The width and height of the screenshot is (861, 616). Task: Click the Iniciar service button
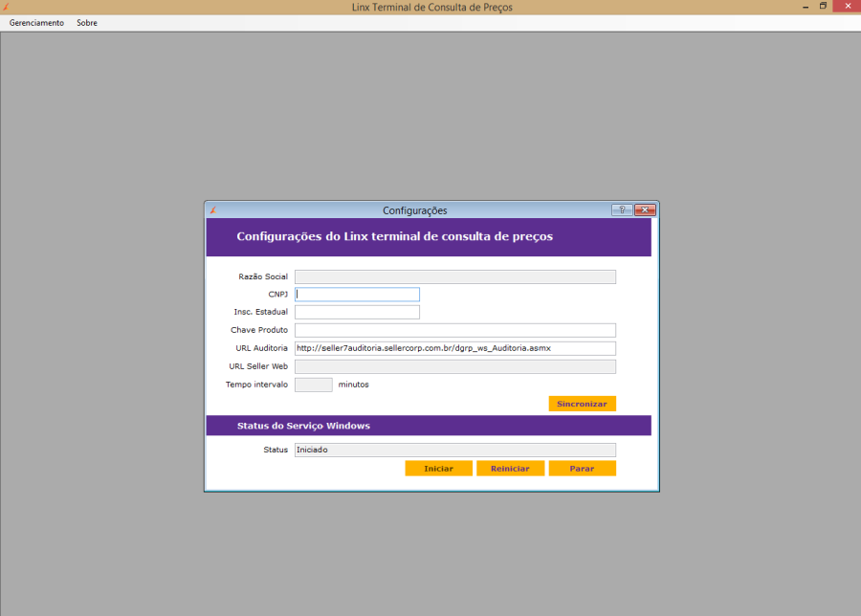coord(438,469)
